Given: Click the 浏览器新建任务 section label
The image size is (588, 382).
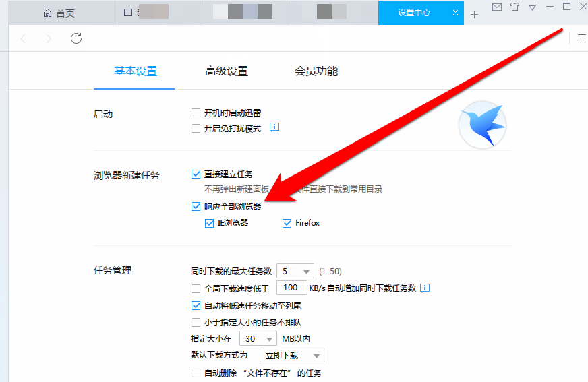Looking at the screenshot, I should (126, 175).
